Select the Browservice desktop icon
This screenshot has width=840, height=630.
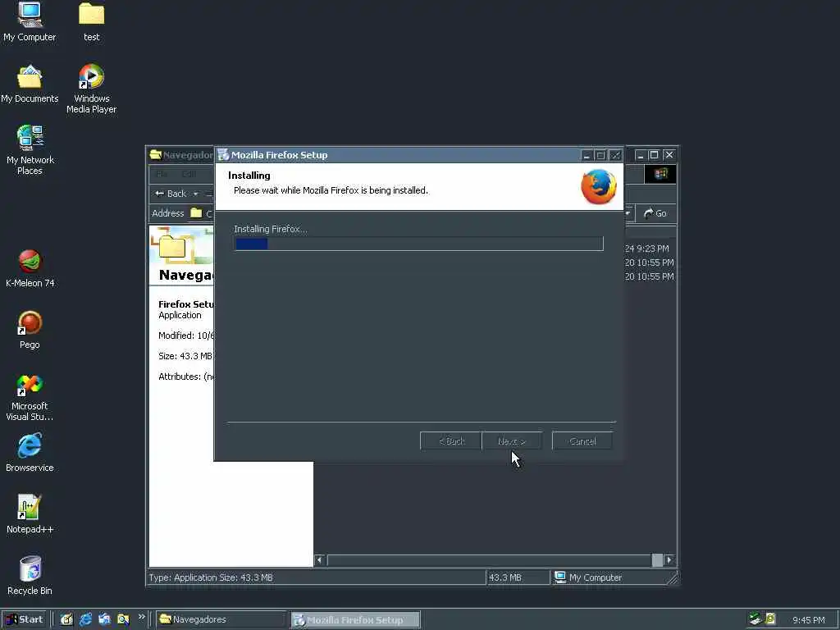[x=30, y=453]
